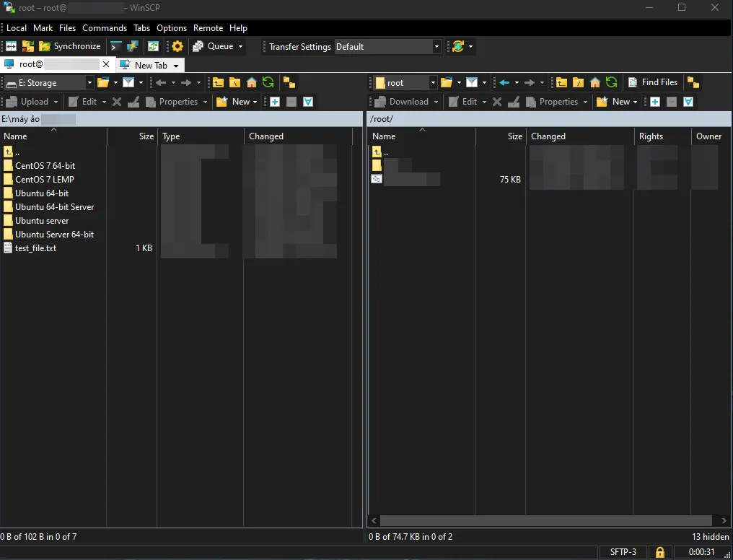This screenshot has height=560, width=733.
Task: Click local Select Files plus icon
Action: click(x=275, y=102)
